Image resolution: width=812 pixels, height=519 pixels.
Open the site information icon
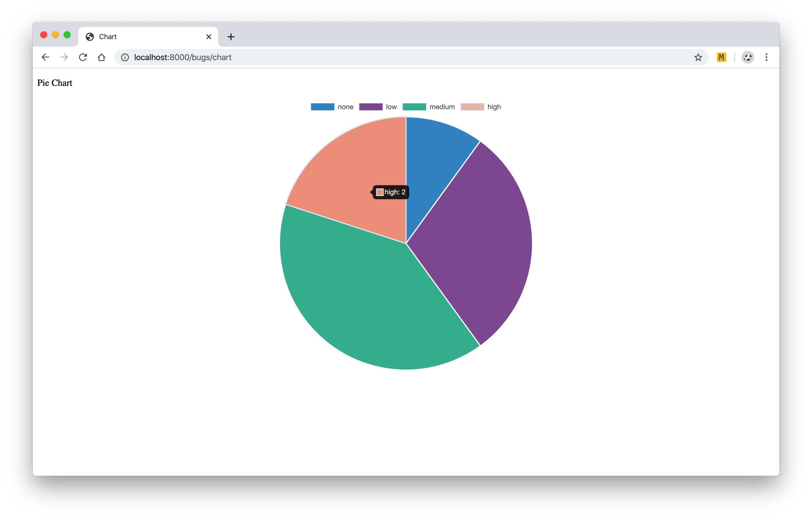click(x=125, y=58)
